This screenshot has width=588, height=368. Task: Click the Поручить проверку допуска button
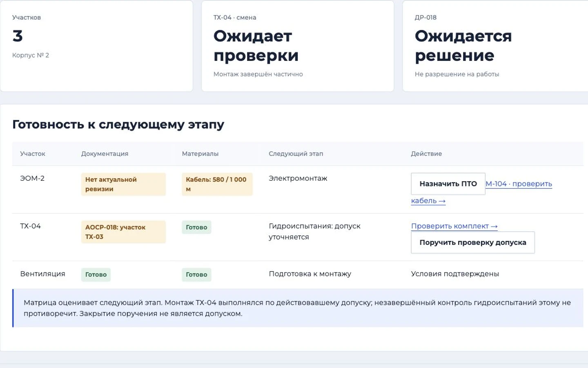coord(473,242)
